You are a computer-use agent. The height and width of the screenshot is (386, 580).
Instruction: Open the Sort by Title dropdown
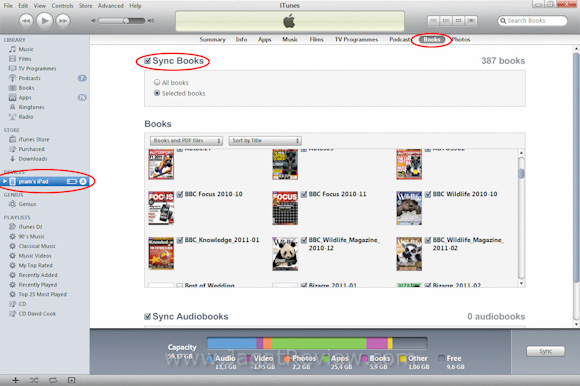click(265, 141)
